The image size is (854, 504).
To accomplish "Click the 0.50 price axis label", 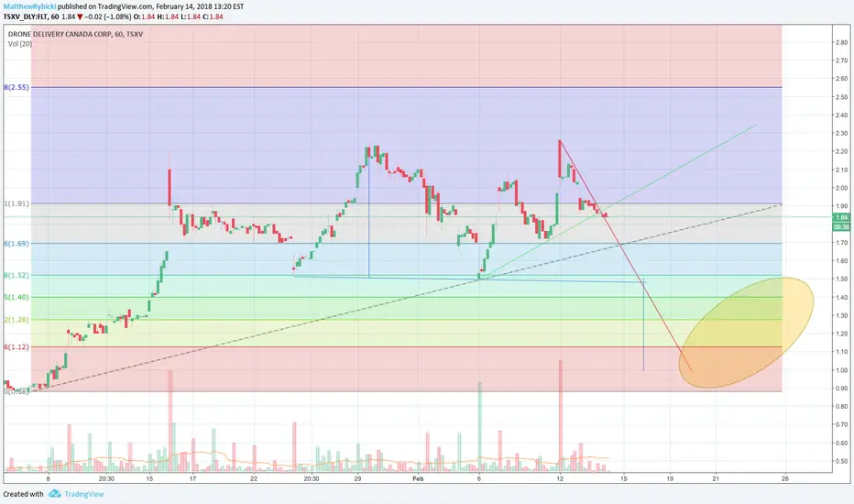I will pyautogui.click(x=841, y=461).
